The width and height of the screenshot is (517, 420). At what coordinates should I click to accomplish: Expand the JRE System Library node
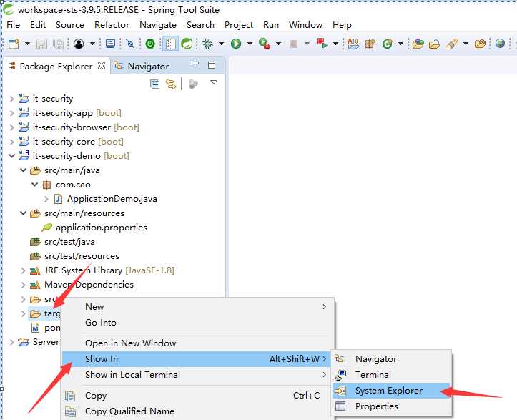(23, 270)
